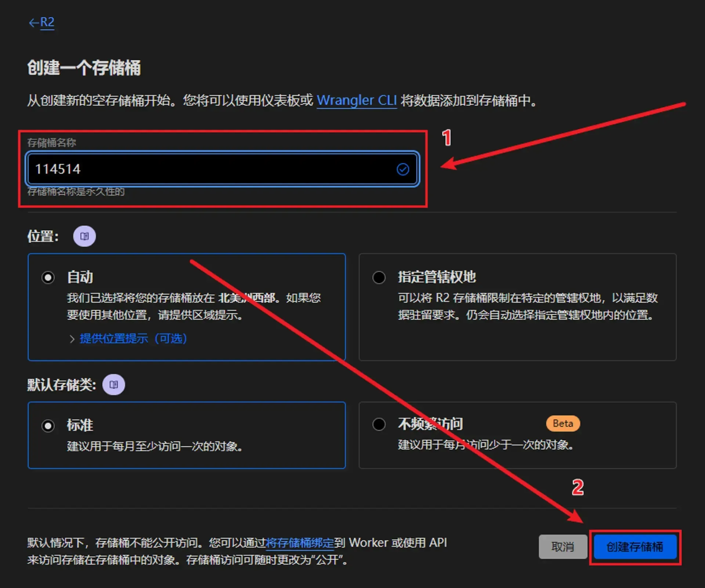Click the 提供位置提示（可选）link text
Image resolution: width=705 pixels, height=588 pixels.
tap(133, 338)
